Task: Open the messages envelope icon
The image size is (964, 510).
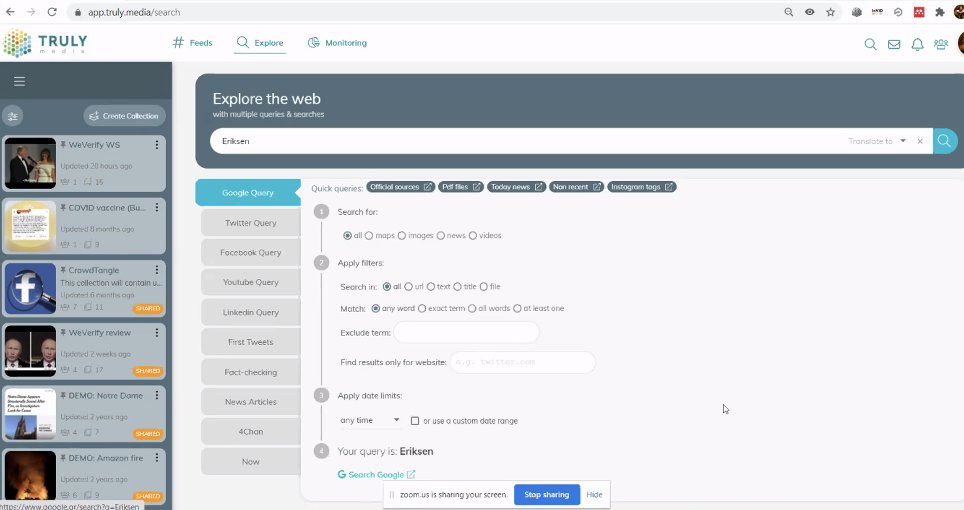Action: tap(894, 44)
